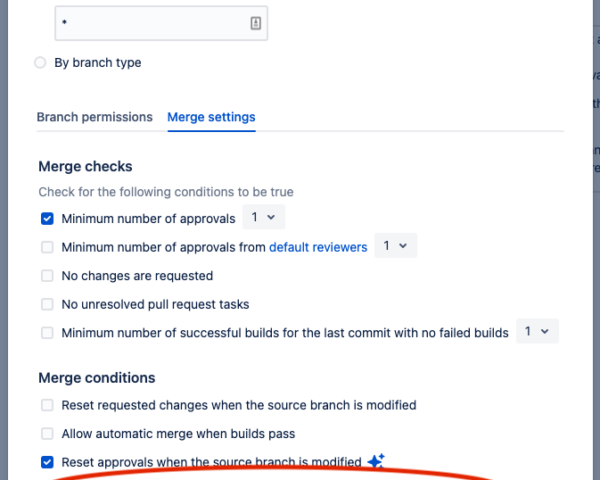Click into the branch pattern text field
This screenshot has height=480, width=600.
coord(140,24)
